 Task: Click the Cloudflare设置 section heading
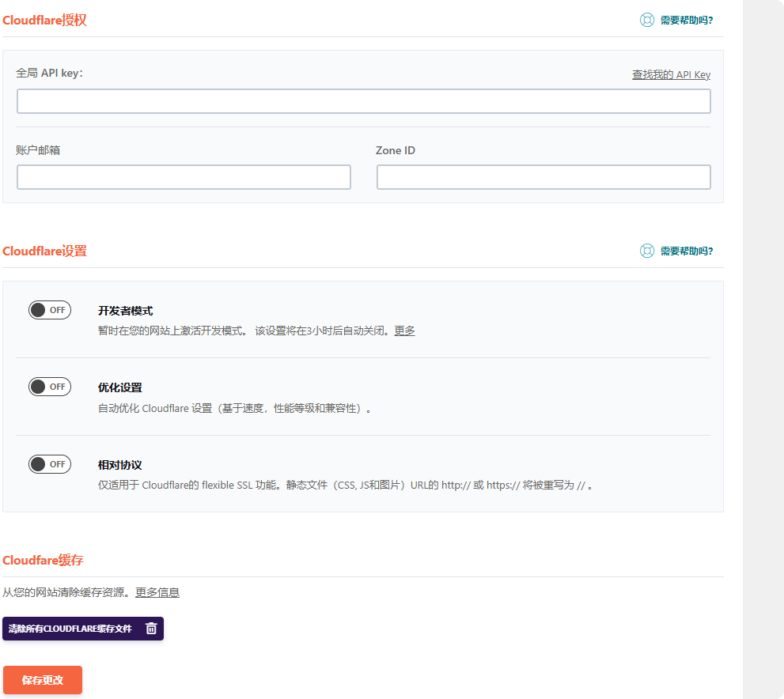point(44,251)
